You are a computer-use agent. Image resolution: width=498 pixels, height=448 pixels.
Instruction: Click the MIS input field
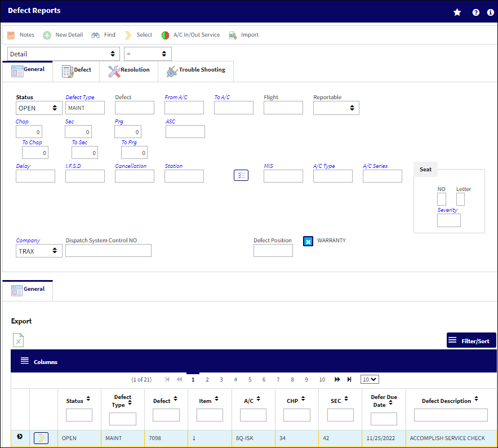tap(283, 176)
